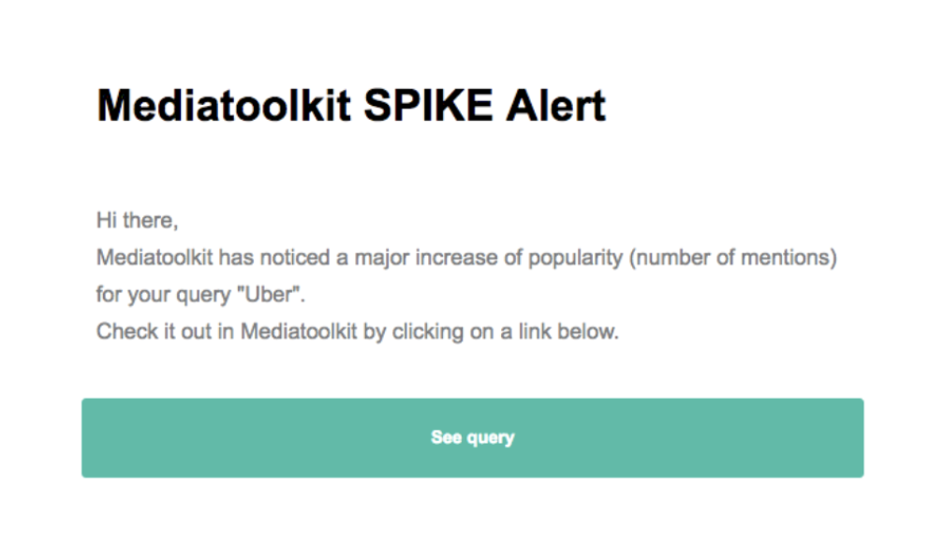Click "(number of mentions)" in the text
944x560 pixels.
click(731, 258)
